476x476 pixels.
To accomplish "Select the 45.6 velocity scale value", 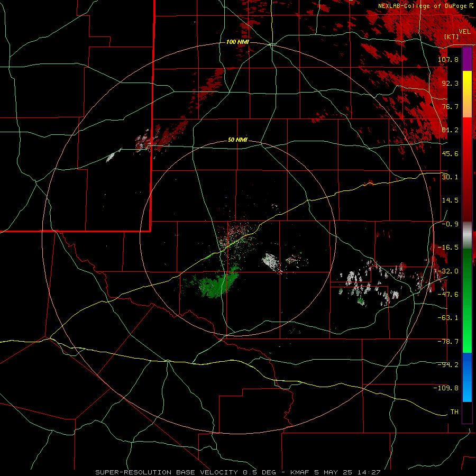I will point(450,153).
